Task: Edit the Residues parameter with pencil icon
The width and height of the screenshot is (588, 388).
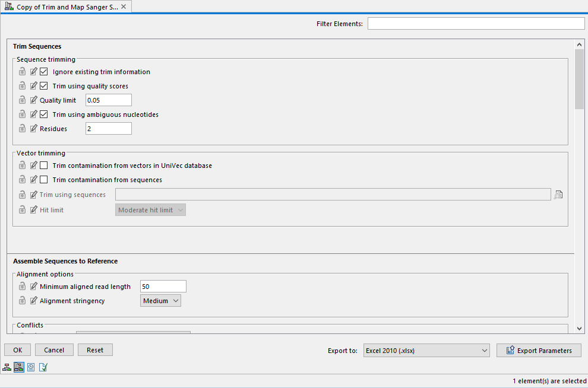Action: coord(33,128)
